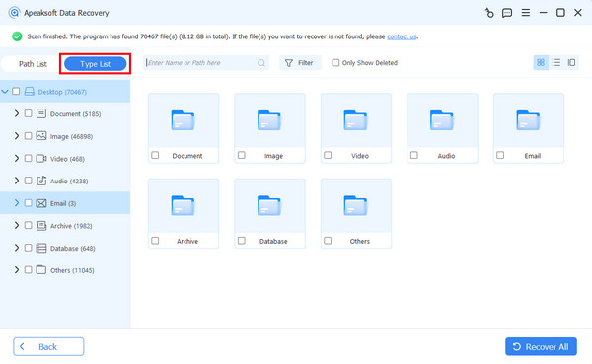Image resolution: width=592 pixels, height=364 pixels.
Task: Click the Audio type icon in sidebar
Action: click(x=41, y=181)
